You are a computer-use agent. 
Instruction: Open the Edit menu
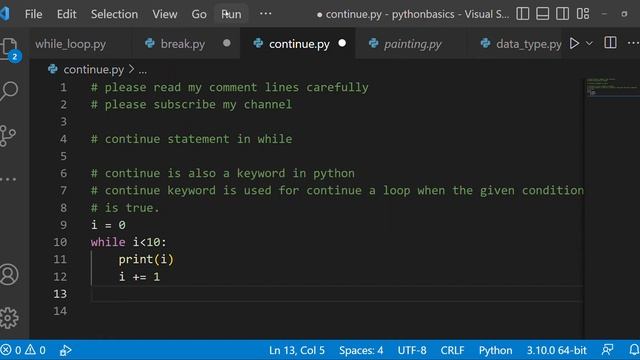[67, 14]
